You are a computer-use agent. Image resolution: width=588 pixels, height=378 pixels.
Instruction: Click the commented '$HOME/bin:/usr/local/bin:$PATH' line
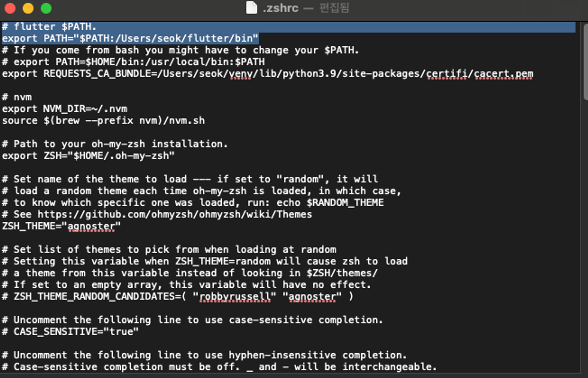click(x=133, y=62)
